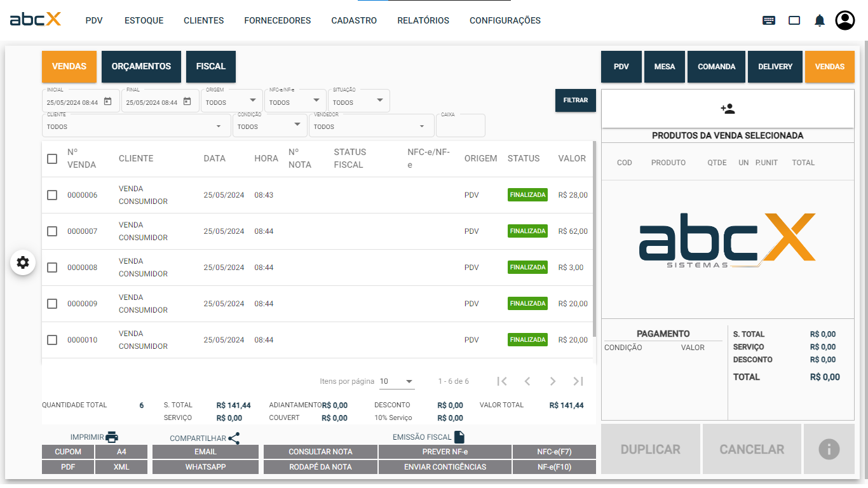Screen dimensions: 868x488
Task: Open the CLIENTE dropdown
Action: pyautogui.click(x=137, y=125)
